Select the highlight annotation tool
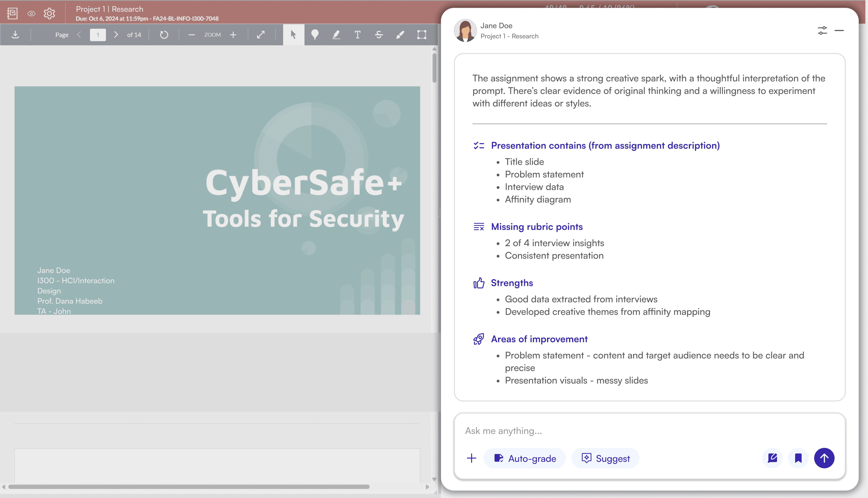The width and height of the screenshot is (868, 498). click(336, 35)
